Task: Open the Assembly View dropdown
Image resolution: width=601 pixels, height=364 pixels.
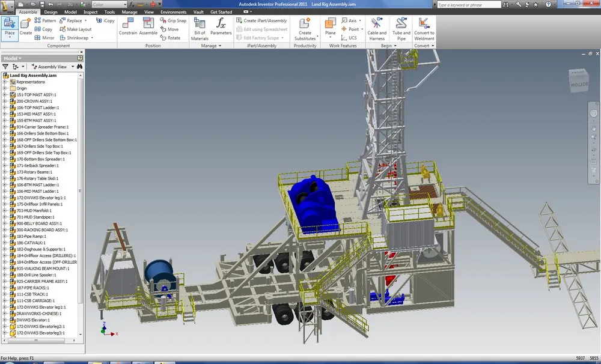Action: (73, 67)
